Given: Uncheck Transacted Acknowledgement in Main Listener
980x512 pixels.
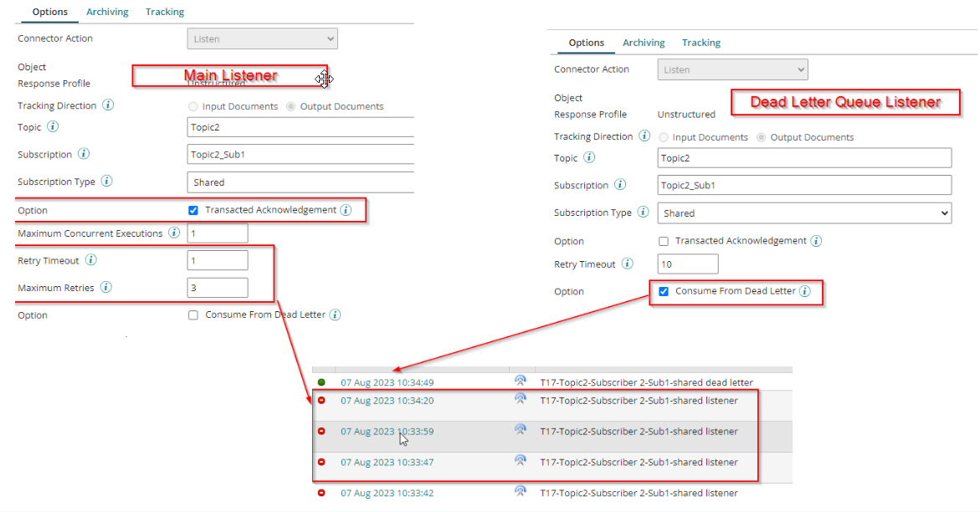Looking at the screenshot, I should coord(193,211).
